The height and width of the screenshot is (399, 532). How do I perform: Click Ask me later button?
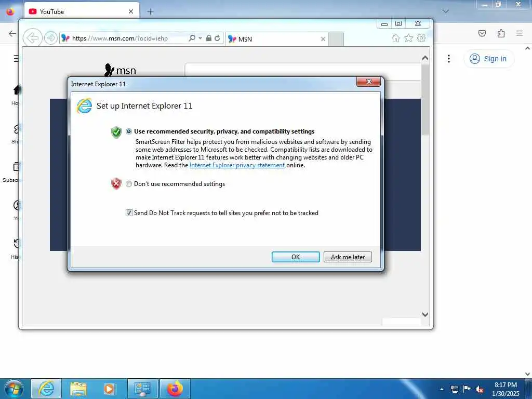point(348,257)
